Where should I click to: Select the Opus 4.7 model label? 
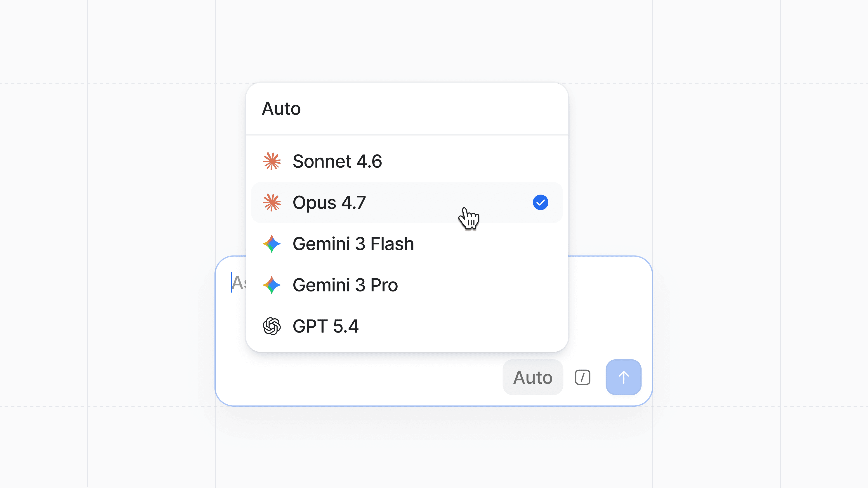(329, 202)
